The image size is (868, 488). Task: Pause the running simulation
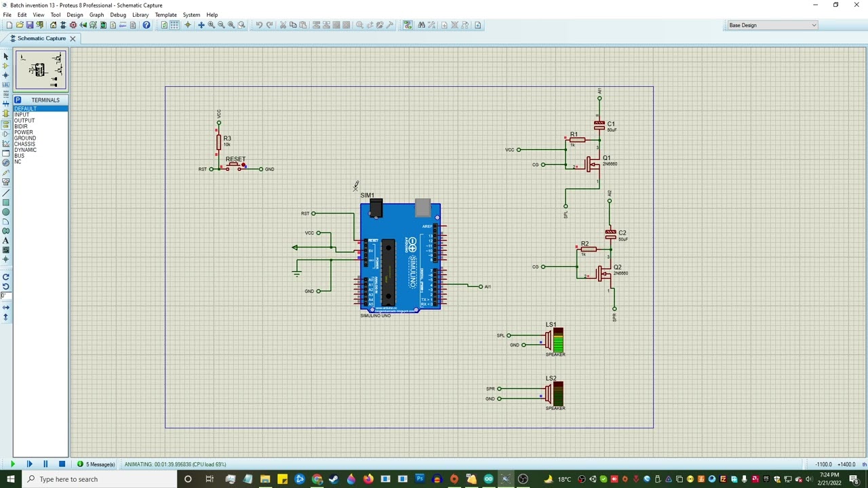point(45,464)
